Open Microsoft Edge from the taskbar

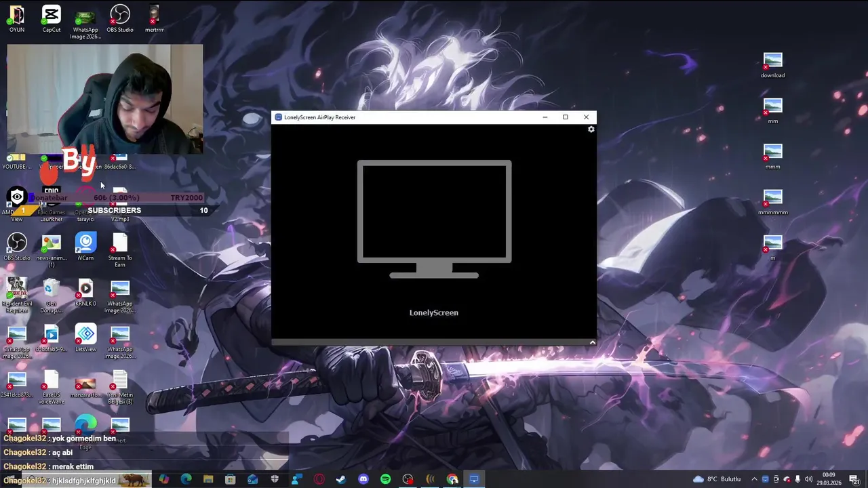(x=186, y=479)
